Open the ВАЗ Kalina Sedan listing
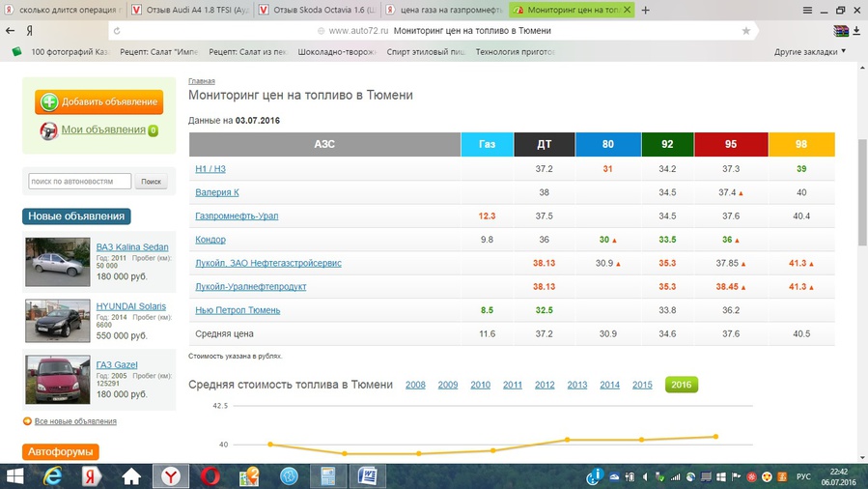 coord(132,247)
